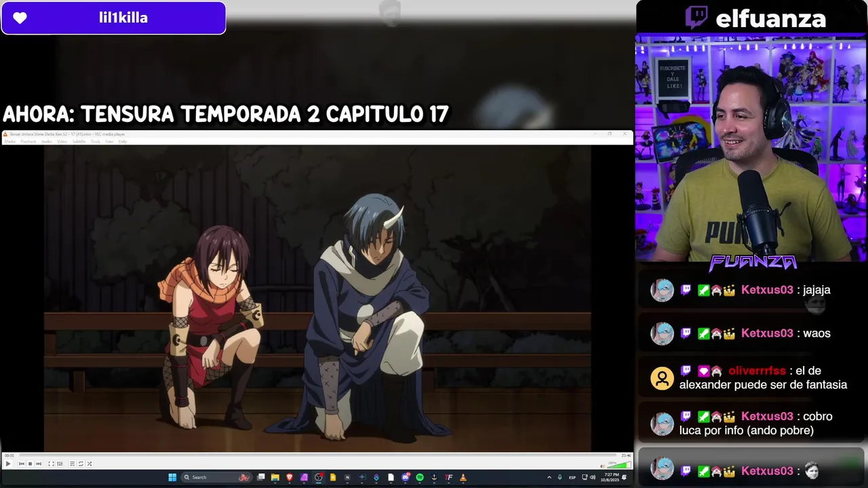The image size is (868, 488).
Task: Open system volume from the tray speaker
Action: pos(593,477)
